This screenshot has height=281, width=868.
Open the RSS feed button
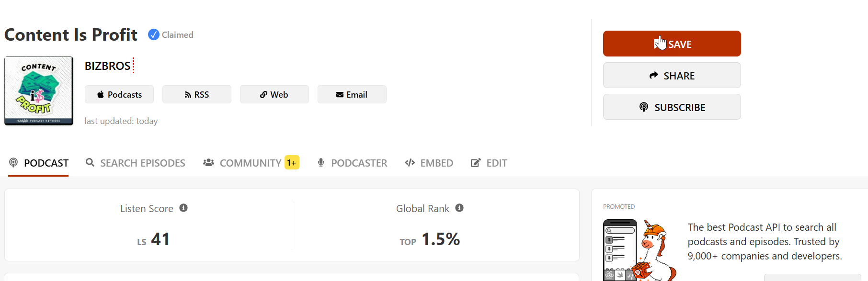pyautogui.click(x=197, y=94)
